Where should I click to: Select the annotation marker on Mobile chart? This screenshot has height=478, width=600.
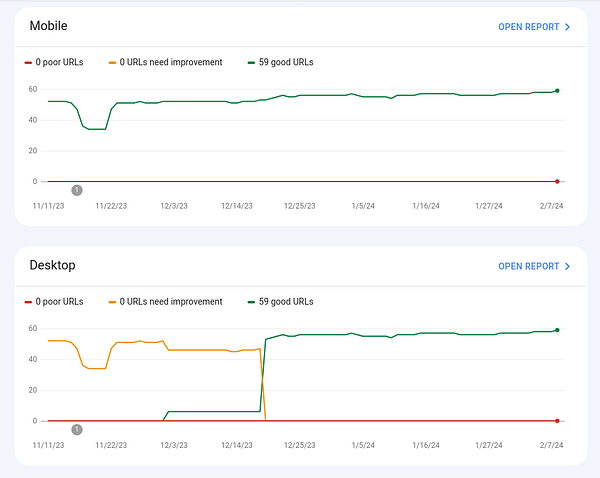click(77, 190)
